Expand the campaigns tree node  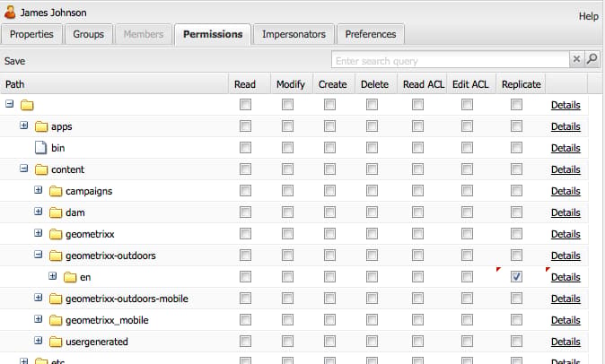point(39,190)
